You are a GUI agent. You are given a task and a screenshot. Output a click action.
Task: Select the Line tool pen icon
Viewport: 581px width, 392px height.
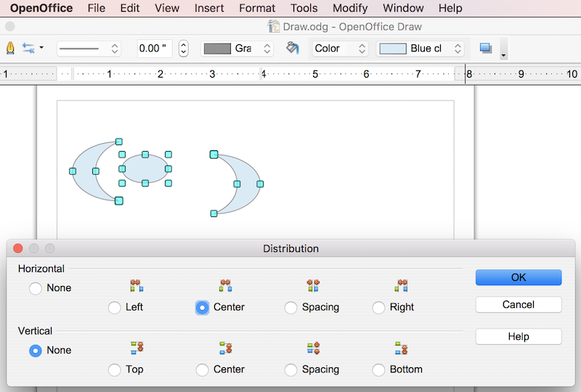(x=10, y=48)
